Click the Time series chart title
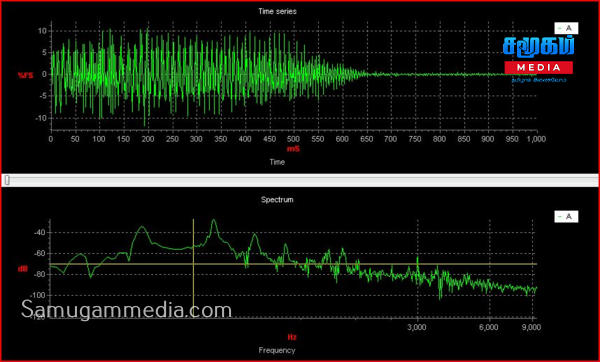This screenshot has width=600, height=362. [277, 11]
